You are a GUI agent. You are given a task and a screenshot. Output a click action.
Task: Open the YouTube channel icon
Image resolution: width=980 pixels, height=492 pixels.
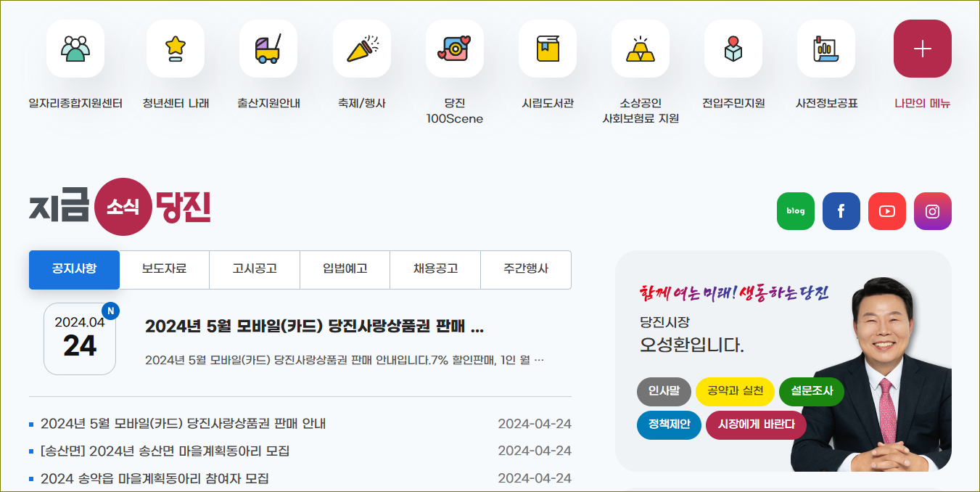(x=886, y=210)
